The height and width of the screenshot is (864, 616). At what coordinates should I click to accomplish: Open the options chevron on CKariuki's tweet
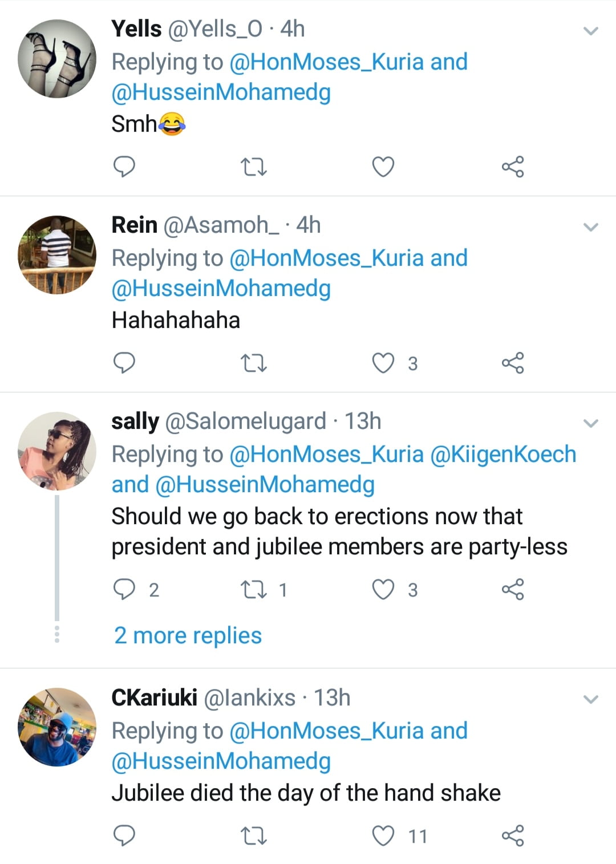pos(591,699)
